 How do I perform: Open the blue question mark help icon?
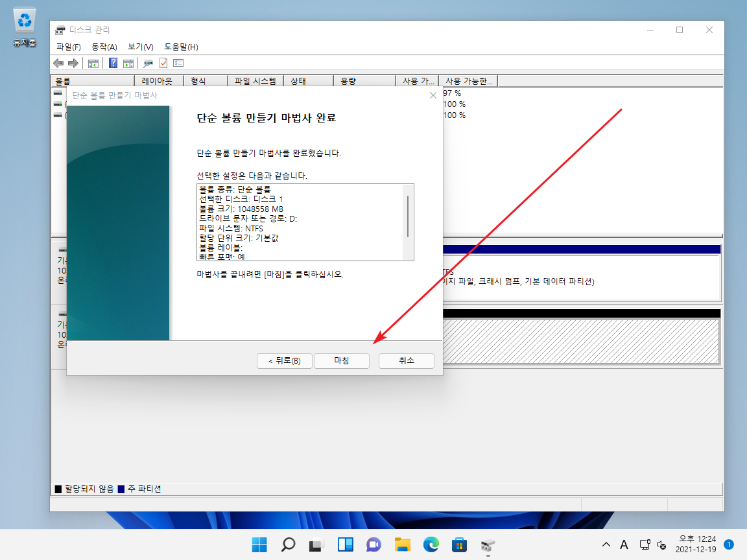[113, 63]
